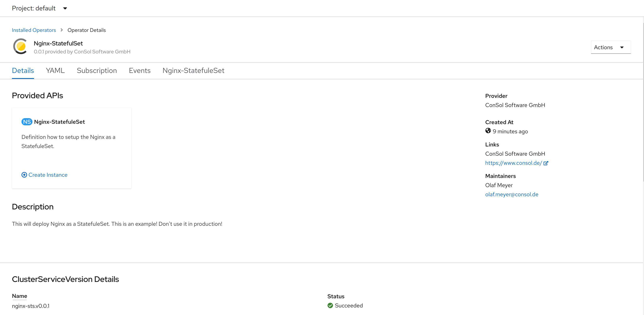Image resolution: width=644 pixels, height=315 pixels.
Task: Click the globe icon under Created At
Action: 488,131
